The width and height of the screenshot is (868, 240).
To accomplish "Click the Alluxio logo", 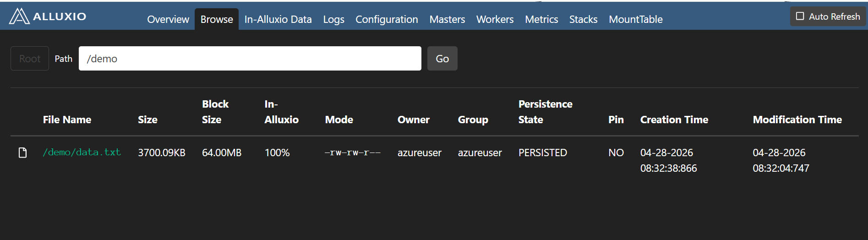I will [48, 16].
